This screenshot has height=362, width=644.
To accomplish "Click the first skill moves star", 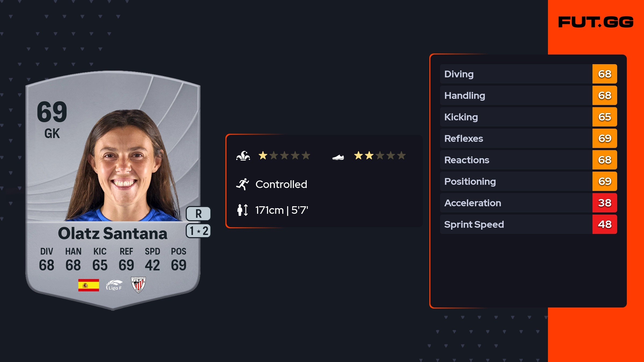I will tap(263, 155).
